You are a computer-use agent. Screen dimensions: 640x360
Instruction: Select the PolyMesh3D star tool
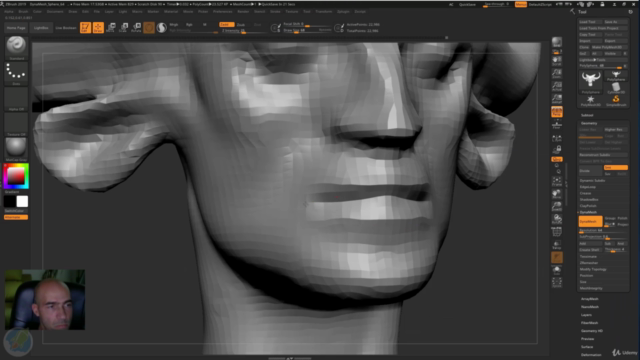591,101
